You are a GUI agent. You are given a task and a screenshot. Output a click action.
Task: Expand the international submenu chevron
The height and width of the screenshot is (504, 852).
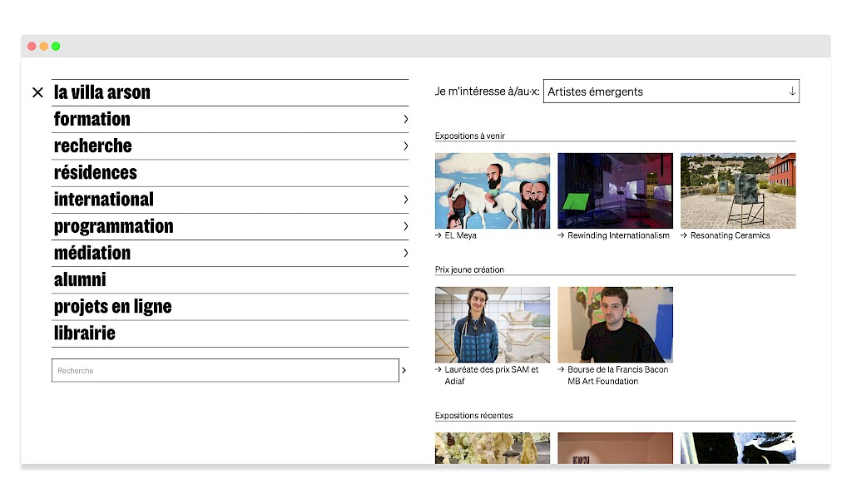pyautogui.click(x=405, y=200)
